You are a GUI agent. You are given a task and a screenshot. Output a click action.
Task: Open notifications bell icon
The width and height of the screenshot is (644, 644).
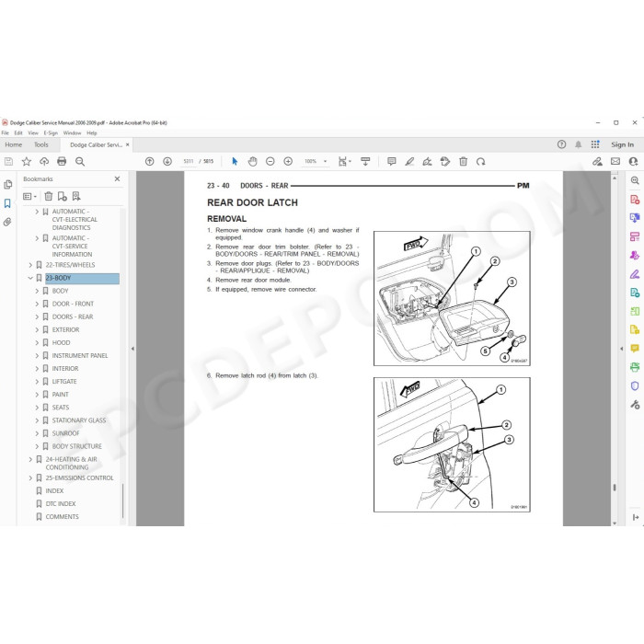579,144
